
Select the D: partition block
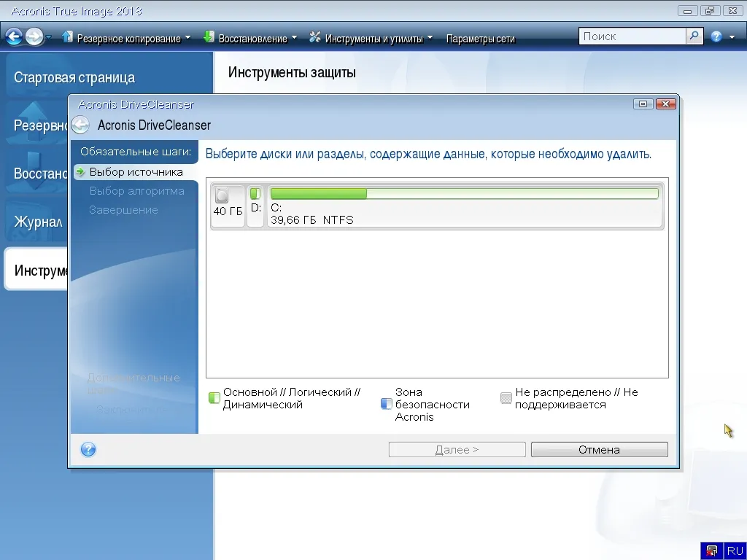tap(255, 205)
